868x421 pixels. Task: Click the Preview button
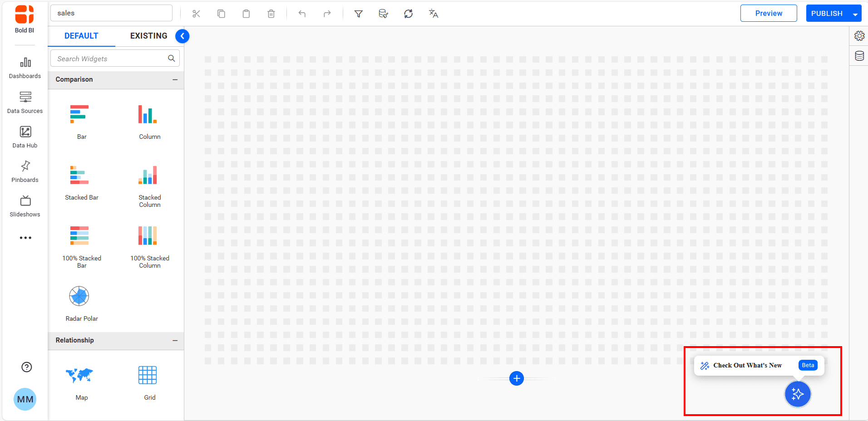(768, 14)
